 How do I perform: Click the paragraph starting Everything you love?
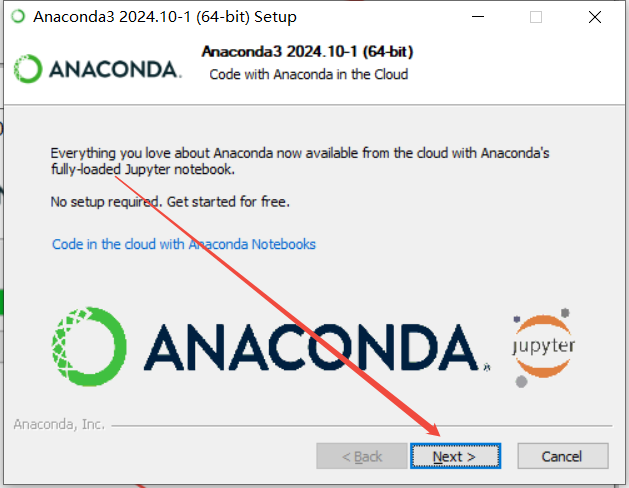(x=300, y=161)
